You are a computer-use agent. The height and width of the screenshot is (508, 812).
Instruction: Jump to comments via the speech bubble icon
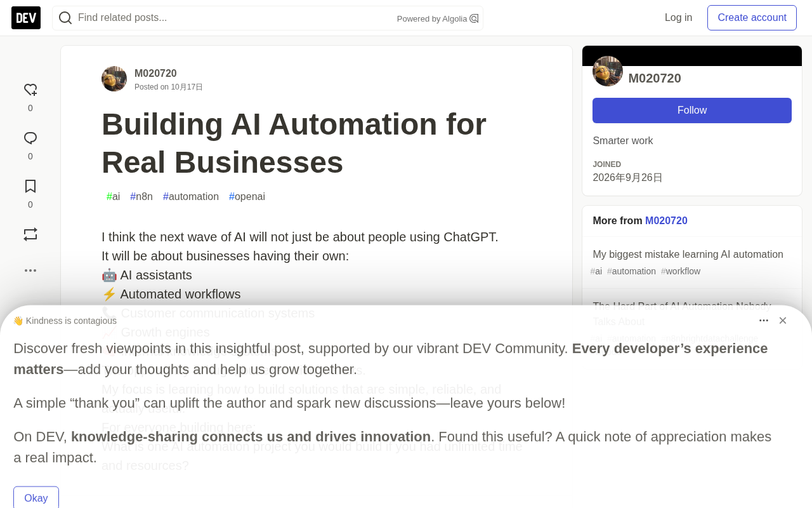click(x=30, y=138)
